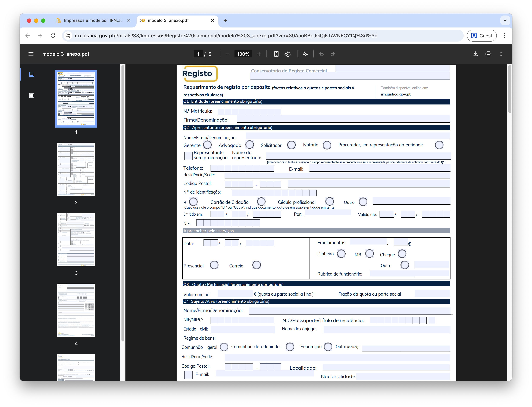This screenshot has height=407, width=532.
Task: Click the zoom in plus icon
Action: [x=259, y=54]
